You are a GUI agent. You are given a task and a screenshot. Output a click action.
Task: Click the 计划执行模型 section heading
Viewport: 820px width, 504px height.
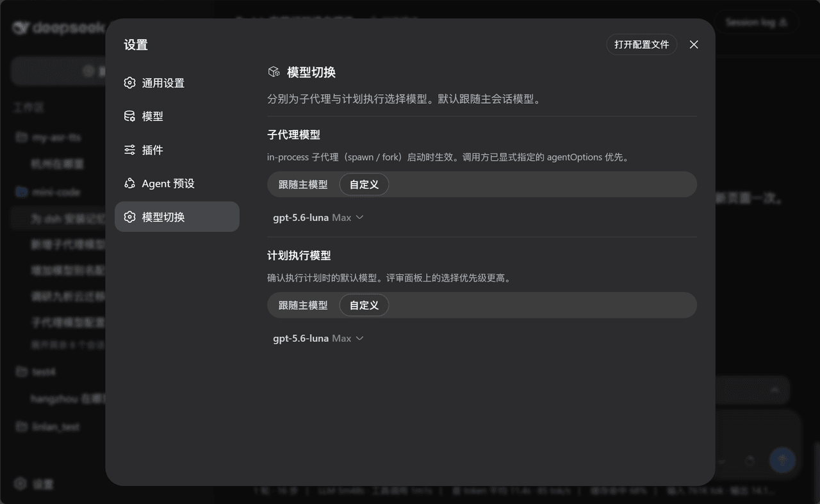(x=299, y=256)
